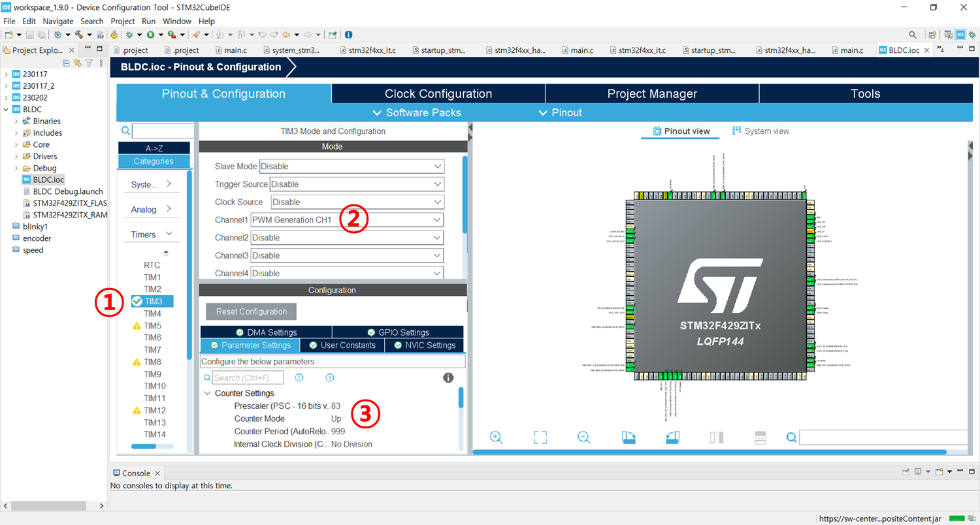Click the parameter info icon
The image size is (980, 525).
click(x=448, y=377)
